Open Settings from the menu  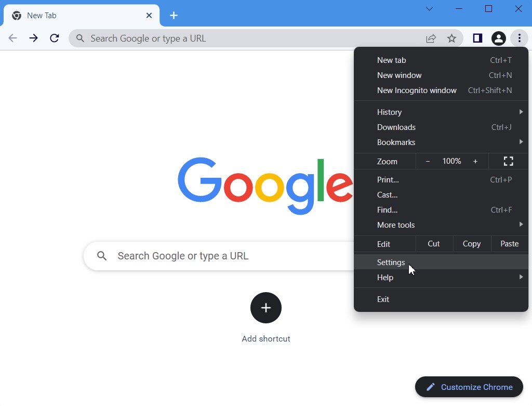pyautogui.click(x=441, y=263)
